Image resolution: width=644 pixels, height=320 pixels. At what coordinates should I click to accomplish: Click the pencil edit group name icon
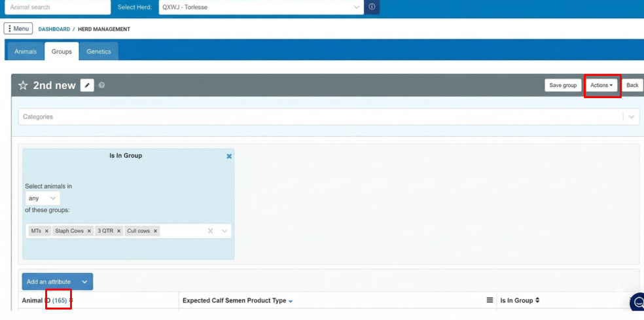87,86
